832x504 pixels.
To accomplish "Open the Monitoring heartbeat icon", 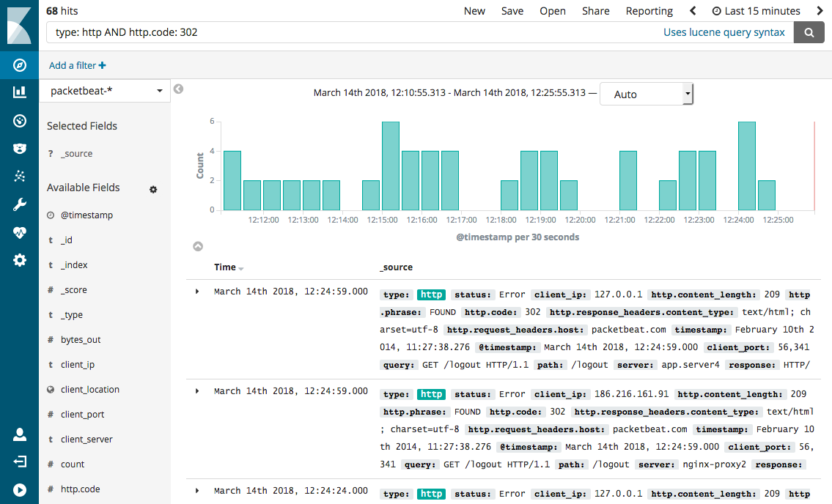I will (x=19, y=232).
